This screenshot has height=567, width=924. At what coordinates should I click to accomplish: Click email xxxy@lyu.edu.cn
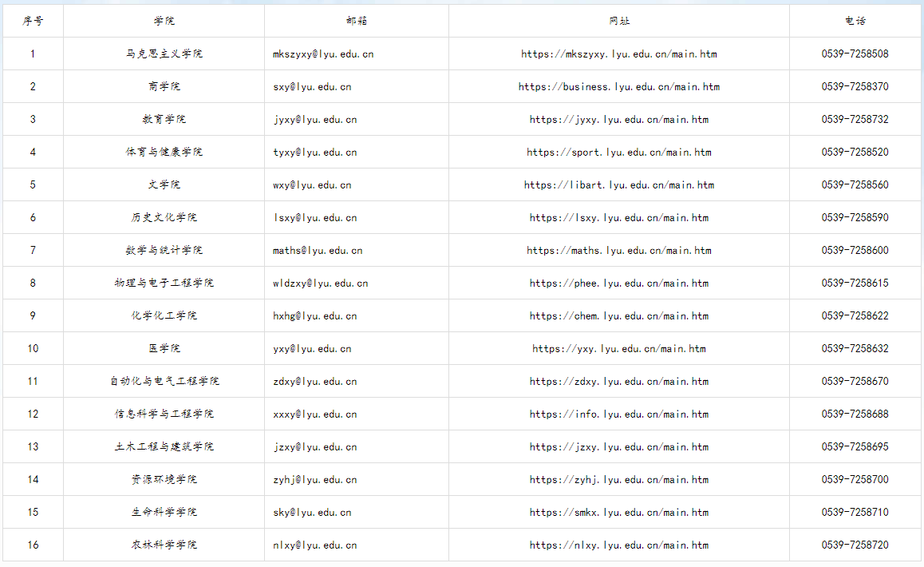(314, 414)
